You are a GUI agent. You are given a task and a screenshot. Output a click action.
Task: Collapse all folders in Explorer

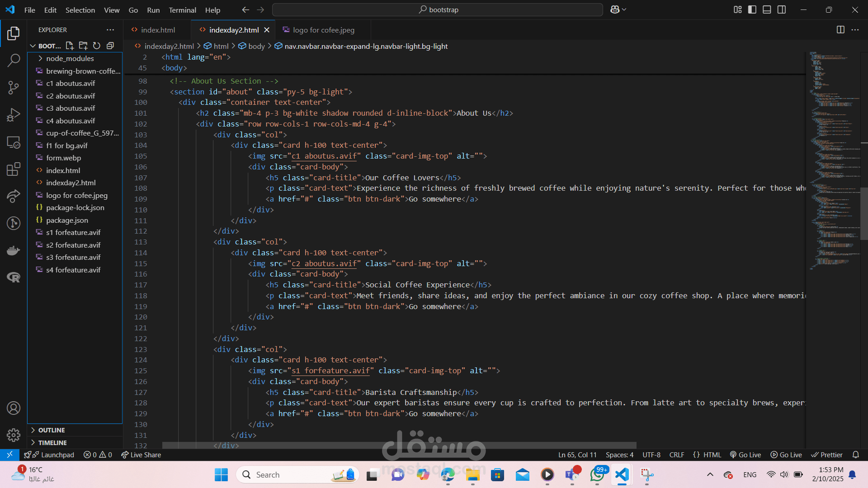point(110,46)
